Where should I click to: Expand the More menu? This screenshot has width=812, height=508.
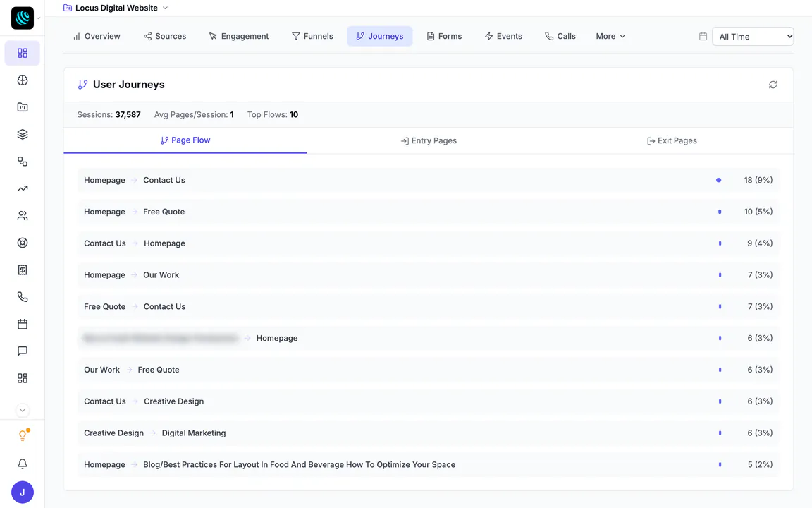pyautogui.click(x=610, y=36)
